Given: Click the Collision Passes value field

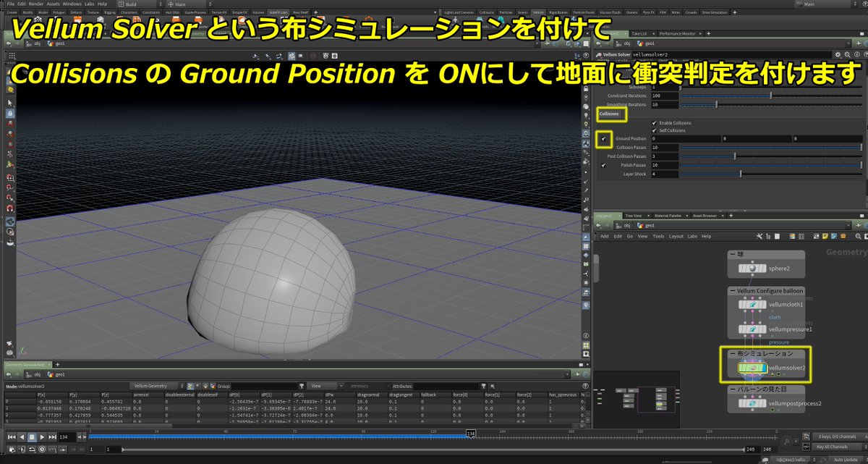Looking at the screenshot, I should [664, 148].
